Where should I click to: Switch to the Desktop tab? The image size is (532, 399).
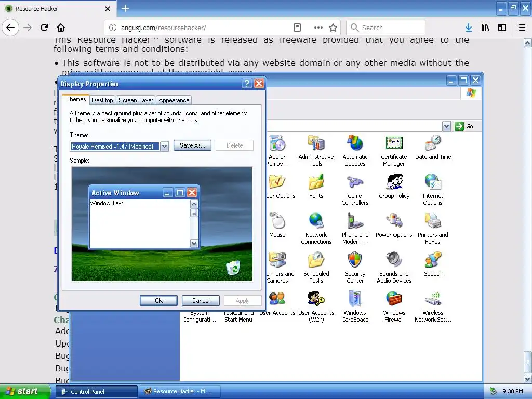102,100
